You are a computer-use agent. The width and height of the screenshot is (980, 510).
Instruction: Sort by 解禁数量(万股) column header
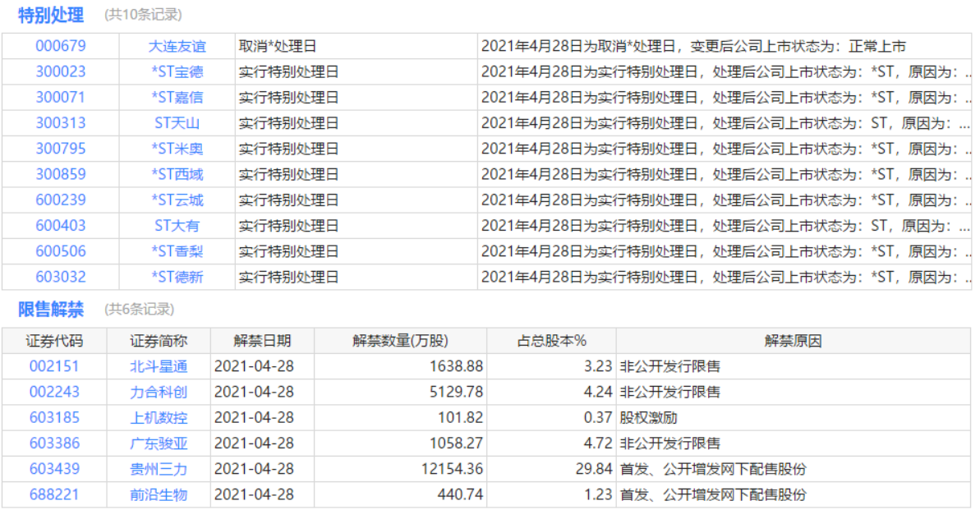pos(400,341)
